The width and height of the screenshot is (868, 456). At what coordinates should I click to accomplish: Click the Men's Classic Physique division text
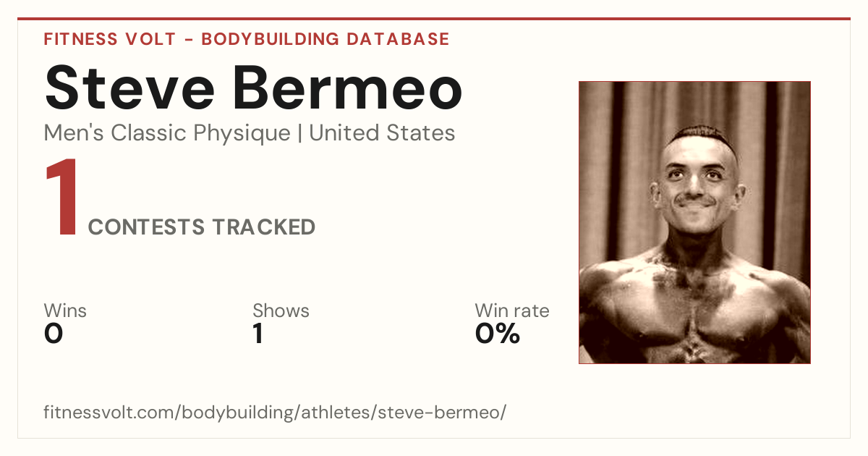tap(167, 133)
